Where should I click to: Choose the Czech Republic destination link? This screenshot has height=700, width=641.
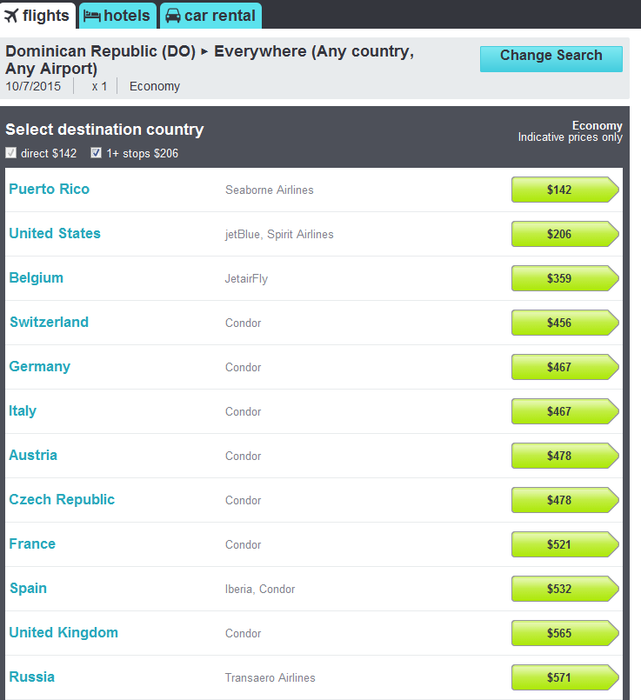62,499
